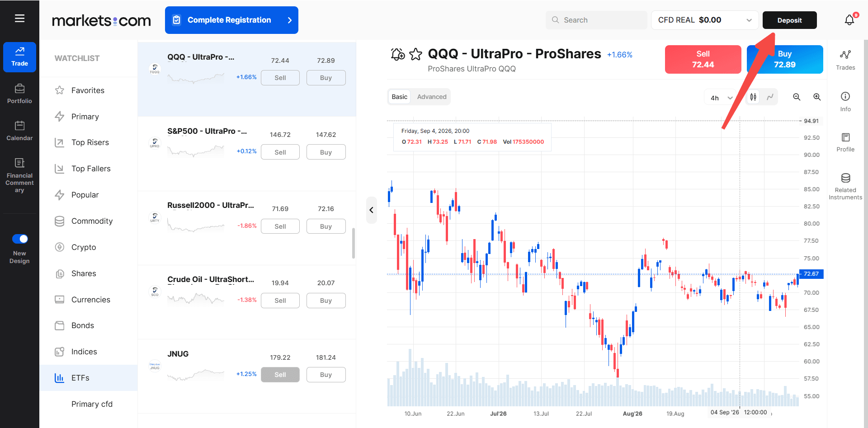Sell S&P500 - UltraPro in the list
The image size is (868, 428).
280,152
